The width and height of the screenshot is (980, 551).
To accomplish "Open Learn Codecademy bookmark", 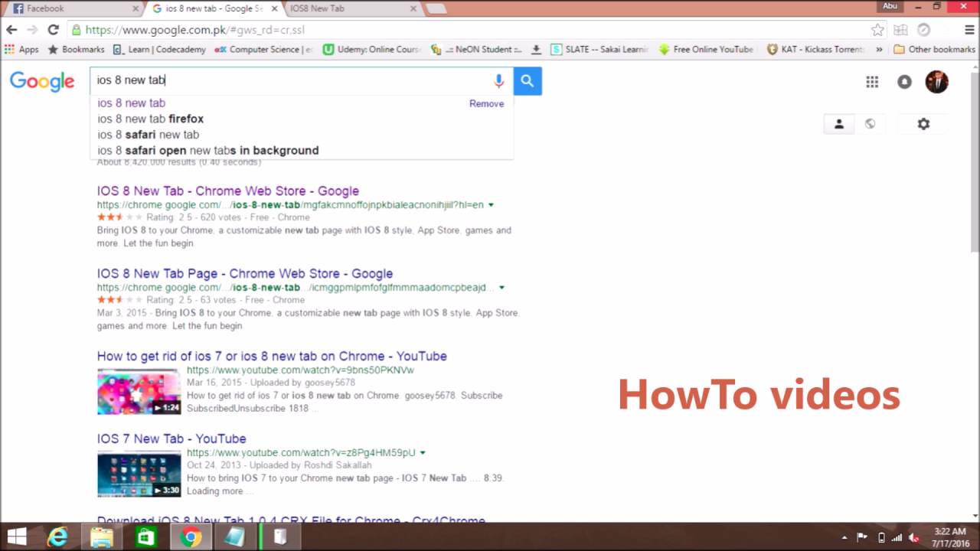I will point(159,49).
